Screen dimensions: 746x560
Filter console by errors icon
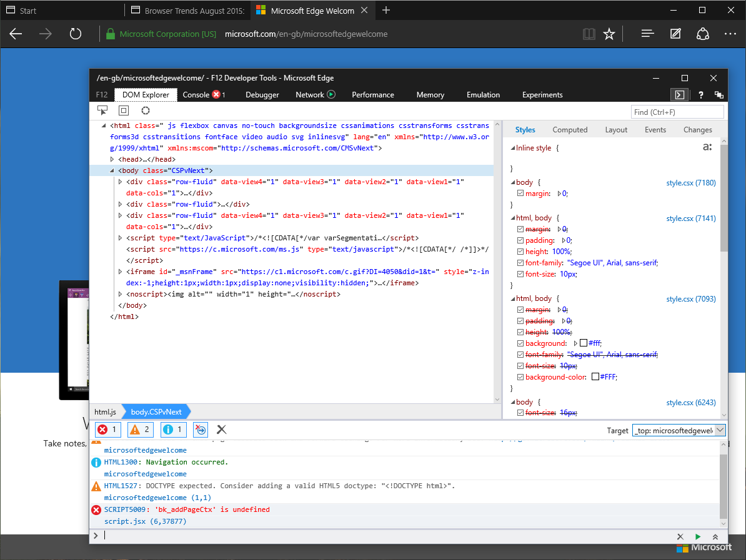coord(108,430)
